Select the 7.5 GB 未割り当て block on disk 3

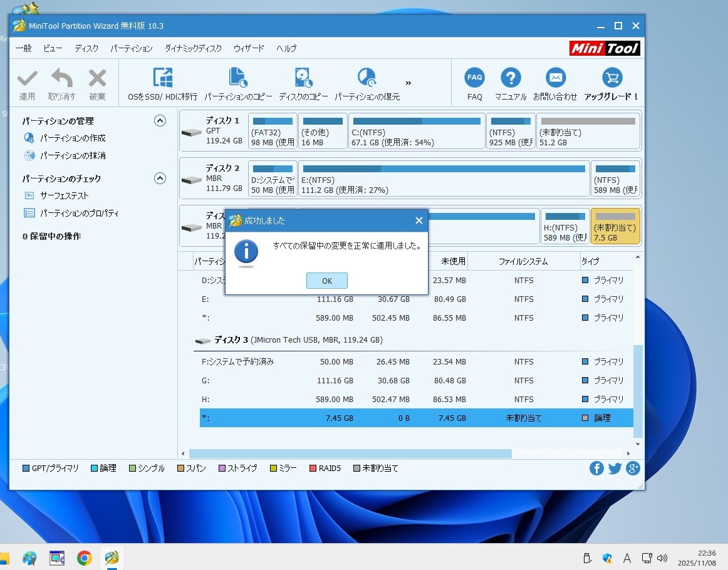[x=615, y=226]
